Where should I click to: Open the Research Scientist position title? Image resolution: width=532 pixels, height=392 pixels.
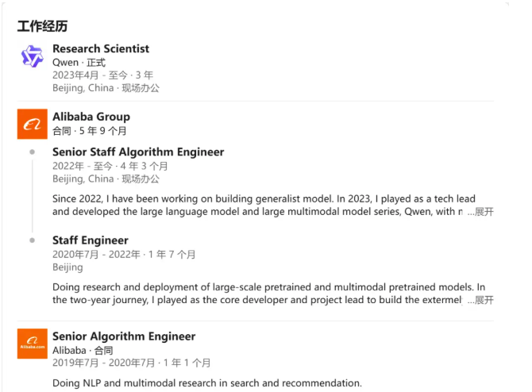(101, 48)
